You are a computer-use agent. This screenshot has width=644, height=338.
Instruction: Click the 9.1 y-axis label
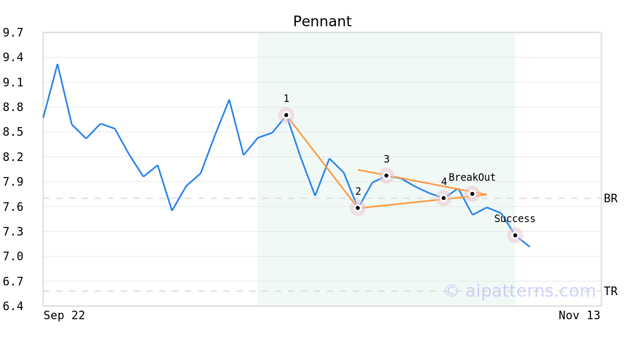pos(13,83)
